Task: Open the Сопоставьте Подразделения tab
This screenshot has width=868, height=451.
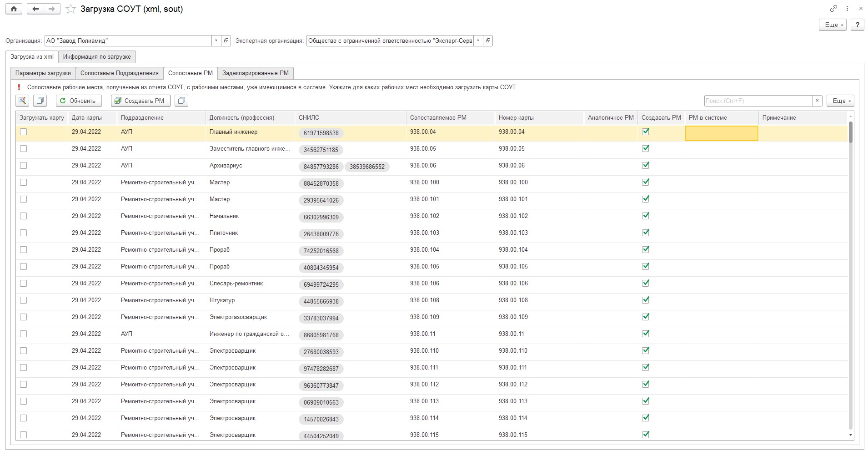Action: click(x=119, y=73)
